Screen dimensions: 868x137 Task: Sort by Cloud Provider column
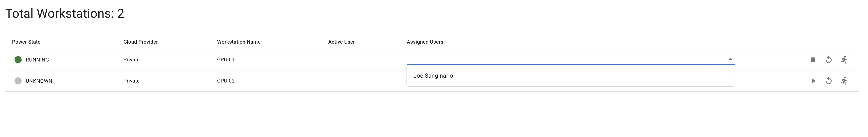click(x=141, y=42)
